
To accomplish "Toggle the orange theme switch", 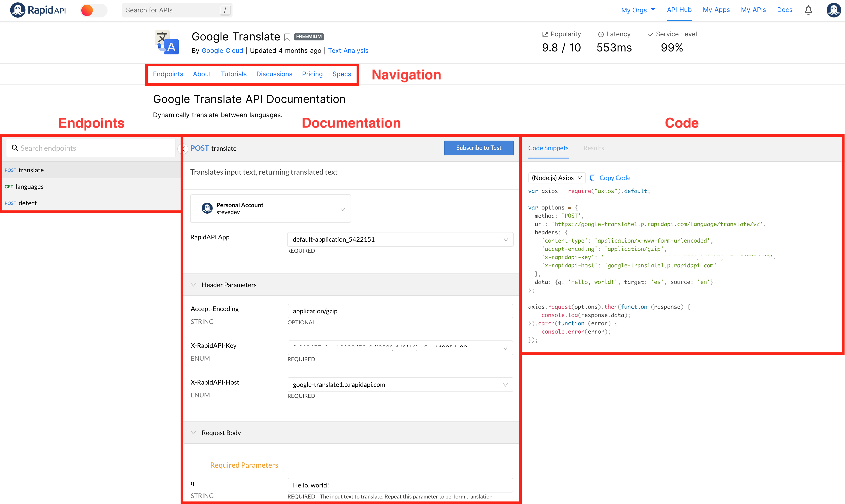I will pyautogui.click(x=94, y=10).
